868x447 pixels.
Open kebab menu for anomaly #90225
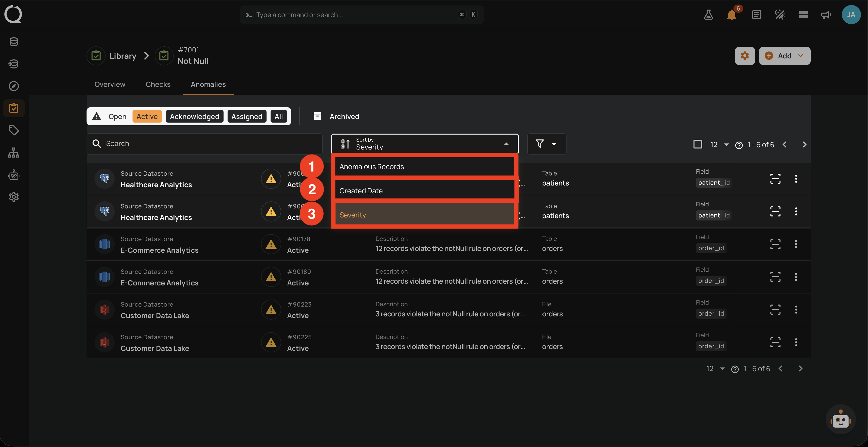pyautogui.click(x=796, y=342)
